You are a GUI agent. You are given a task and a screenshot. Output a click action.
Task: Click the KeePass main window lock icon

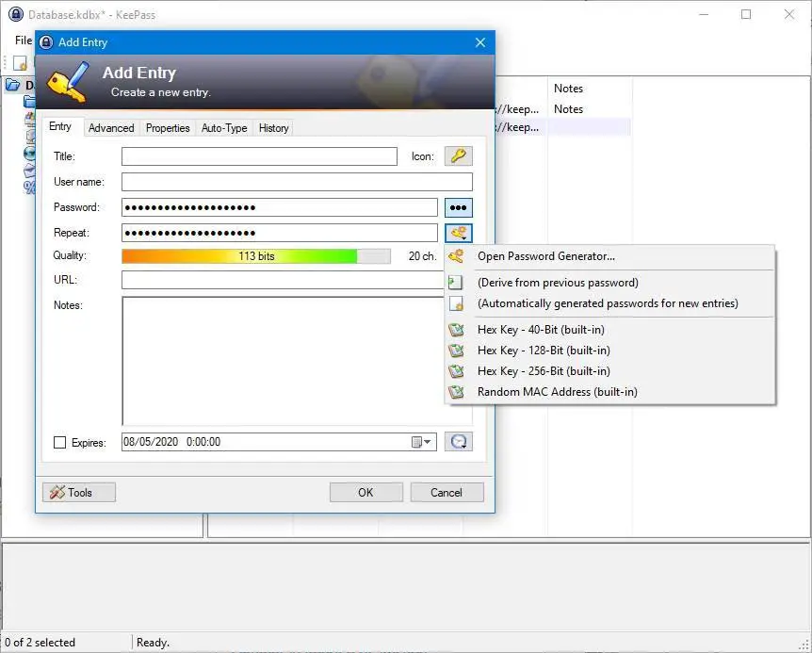16,14
